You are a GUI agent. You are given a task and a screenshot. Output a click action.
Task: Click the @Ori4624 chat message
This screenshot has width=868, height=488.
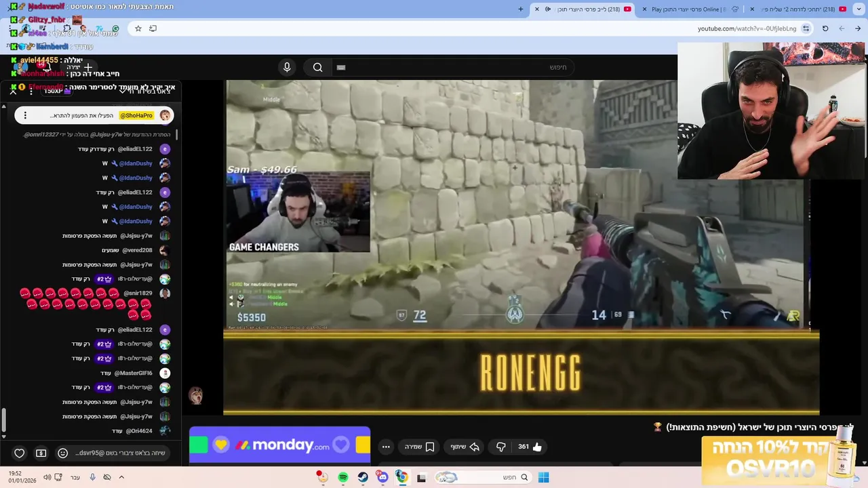pyautogui.click(x=141, y=431)
